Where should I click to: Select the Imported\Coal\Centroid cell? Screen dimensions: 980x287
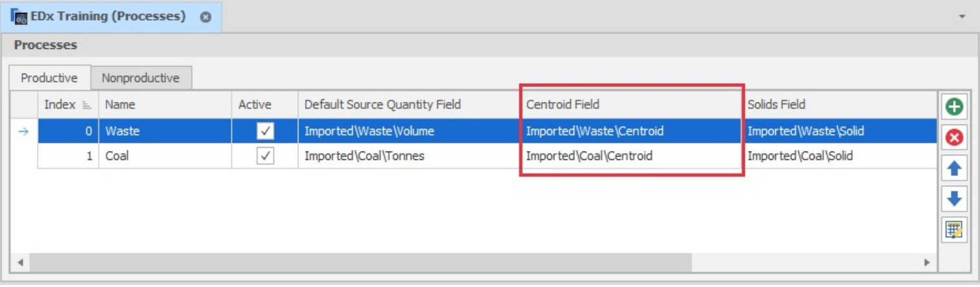point(589,156)
